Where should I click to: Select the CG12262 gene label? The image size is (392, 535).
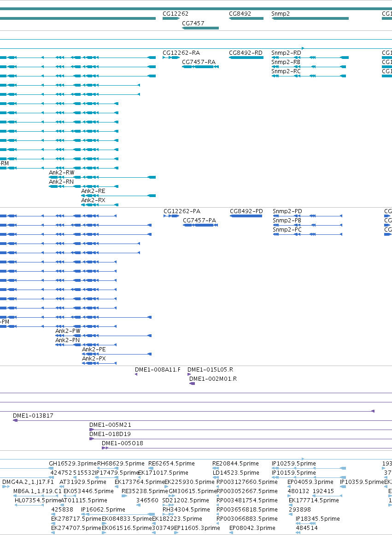[x=176, y=14]
